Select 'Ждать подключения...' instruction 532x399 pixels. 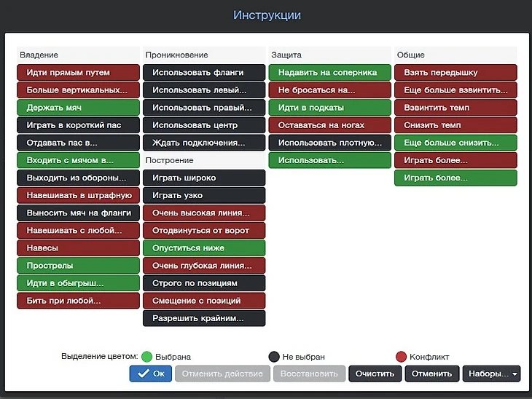[204, 143]
